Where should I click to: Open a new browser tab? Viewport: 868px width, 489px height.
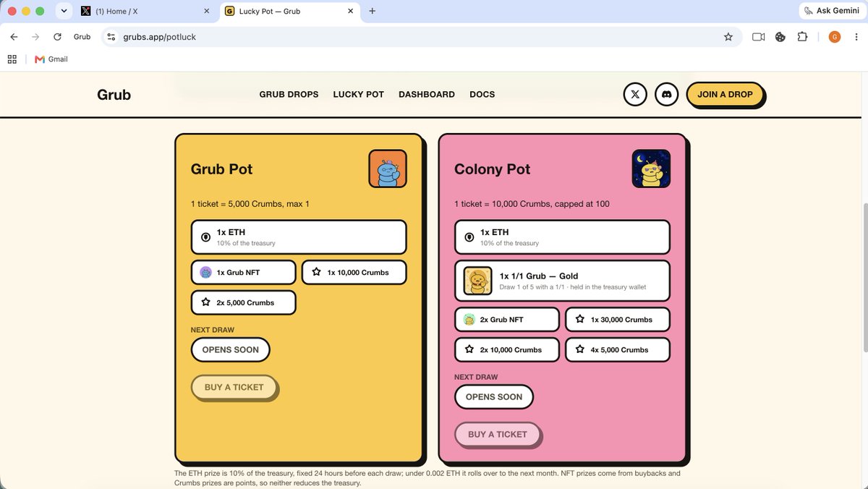click(373, 11)
